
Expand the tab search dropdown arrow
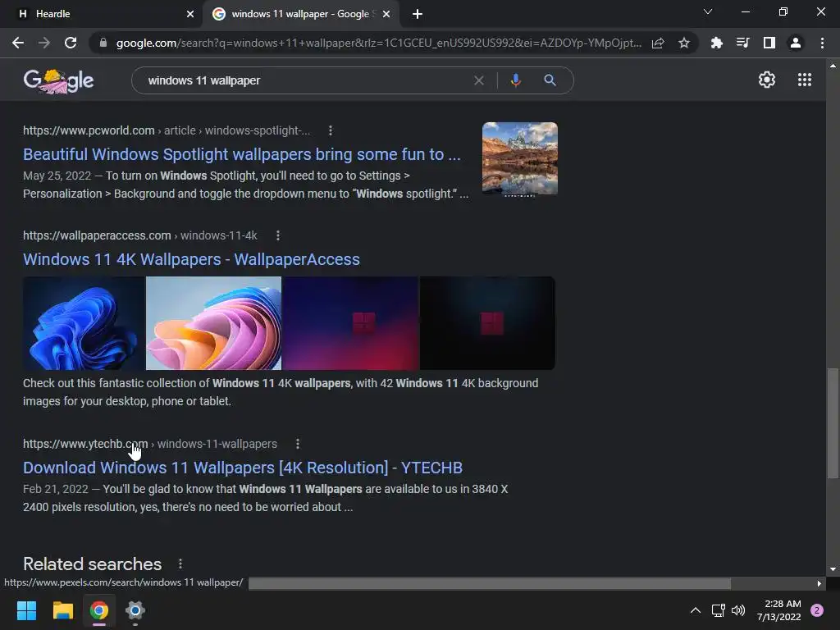point(708,11)
